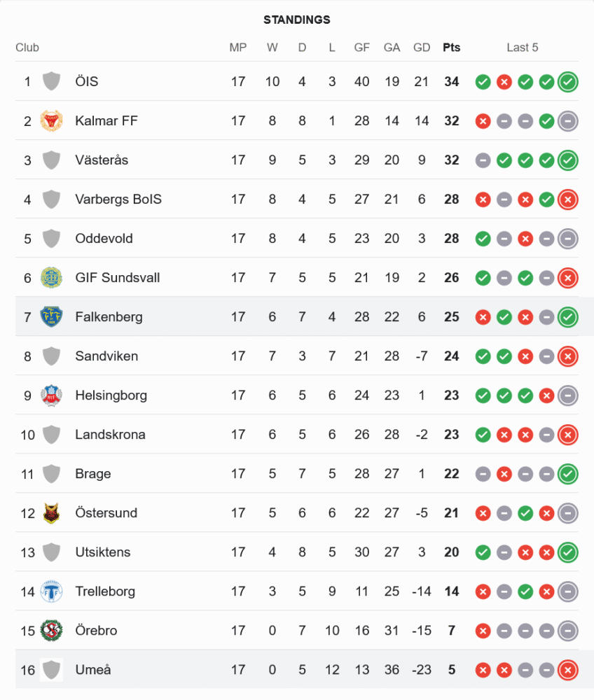Viewport: 594px width, 700px height.
Task: Click the Club column header
Action: 27,48
